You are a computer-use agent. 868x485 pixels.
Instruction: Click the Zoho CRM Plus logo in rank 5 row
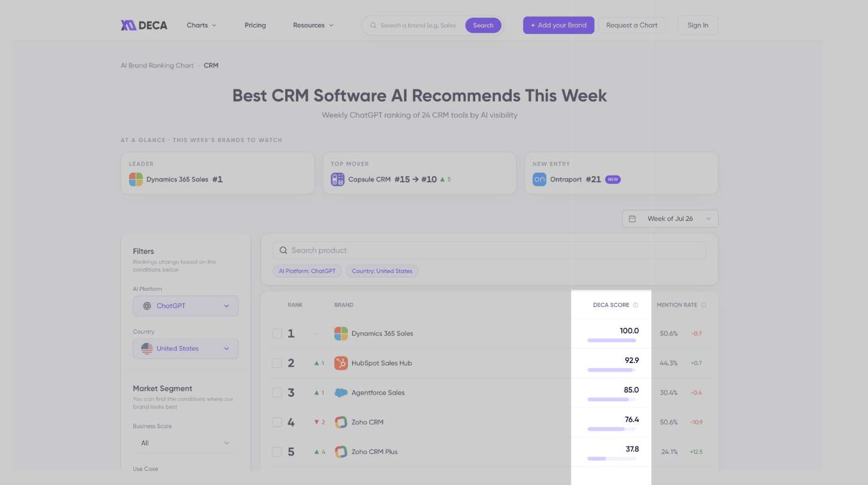[341, 452]
